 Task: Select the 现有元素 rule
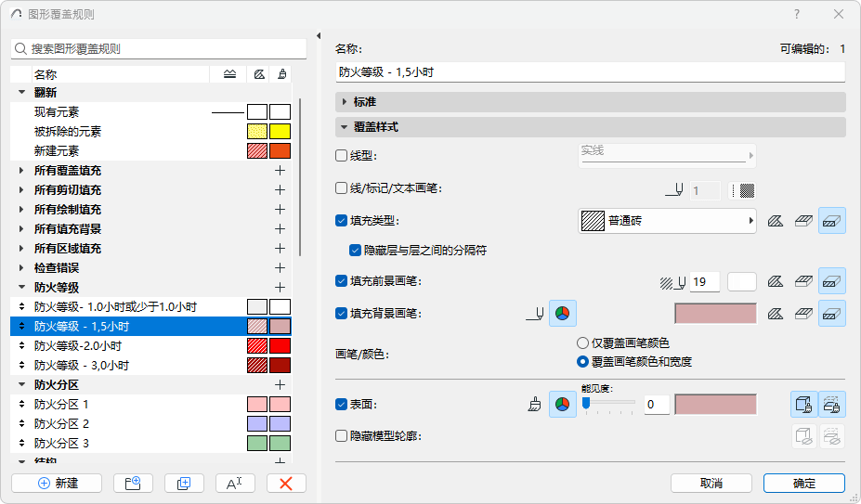pyautogui.click(x=151, y=112)
